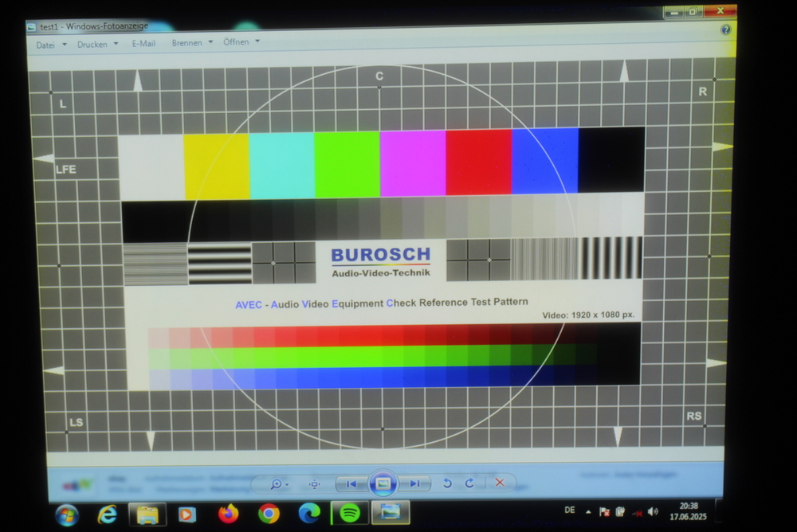This screenshot has height=532, width=797.
Task: Rotate the photo clockwise
Action: [469, 483]
